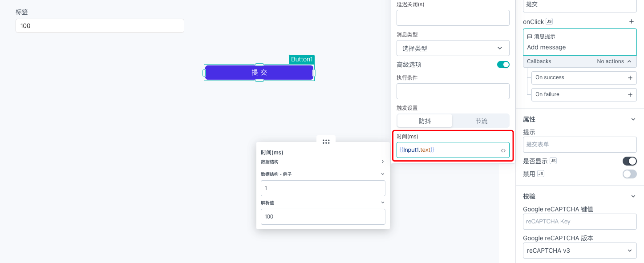Expand 数据结构 in the popup

(383, 162)
